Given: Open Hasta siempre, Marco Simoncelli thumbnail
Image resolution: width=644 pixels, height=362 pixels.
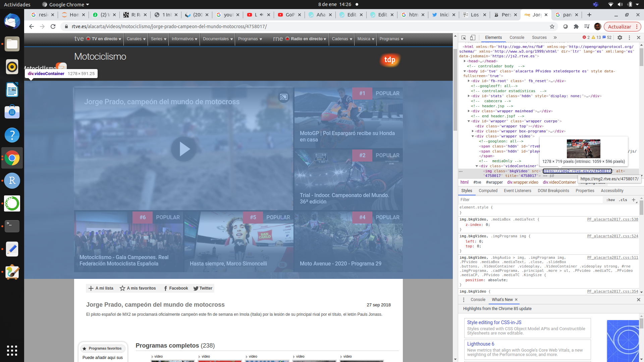Looking at the screenshot, I should [239, 241].
